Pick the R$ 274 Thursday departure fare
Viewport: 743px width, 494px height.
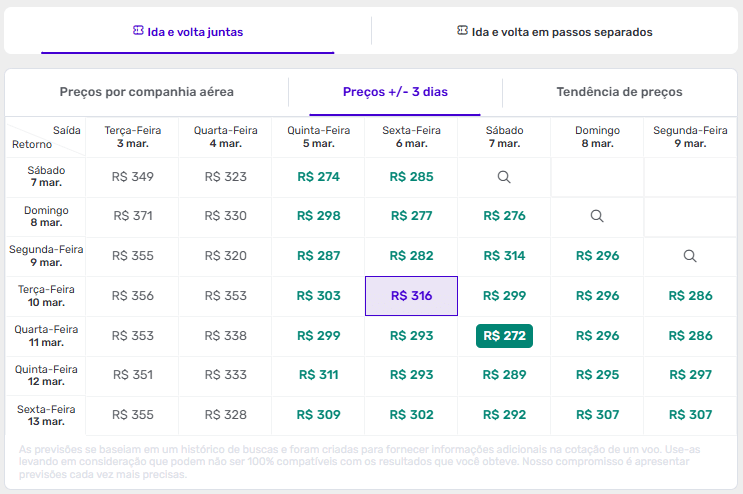coord(319,177)
